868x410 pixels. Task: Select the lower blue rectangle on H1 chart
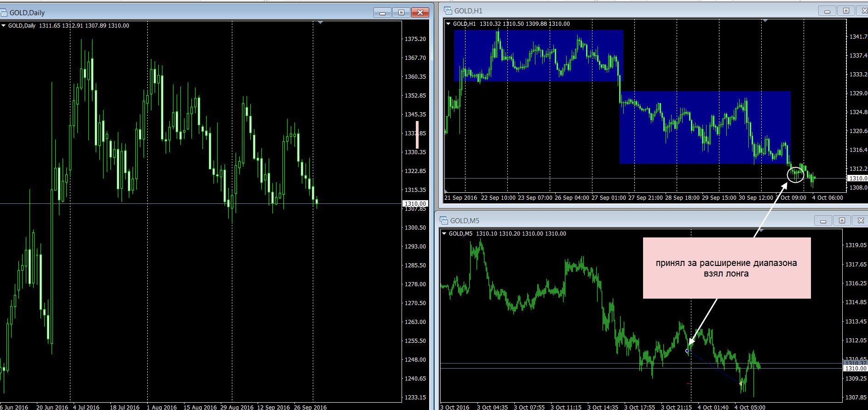pyautogui.click(x=705, y=127)
